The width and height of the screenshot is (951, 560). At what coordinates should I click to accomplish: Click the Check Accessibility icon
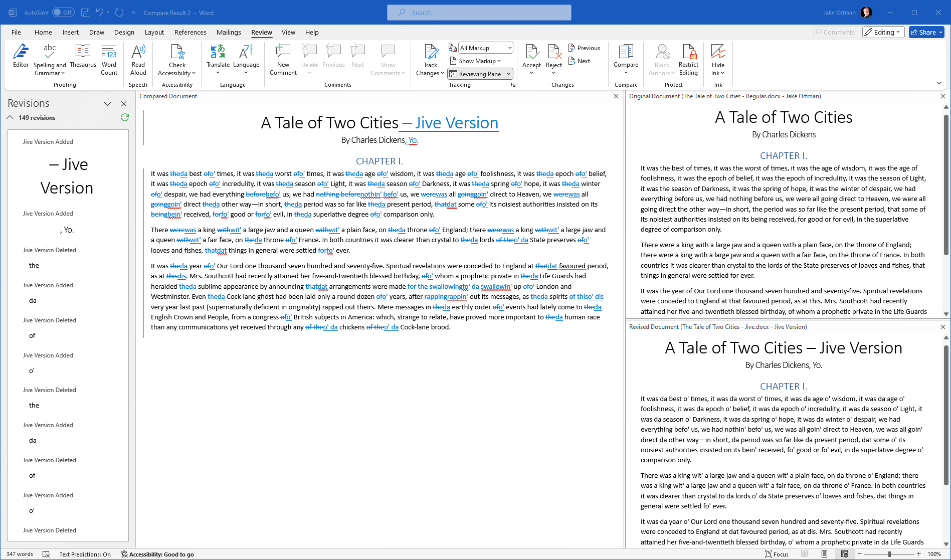[x=177, y=52]
